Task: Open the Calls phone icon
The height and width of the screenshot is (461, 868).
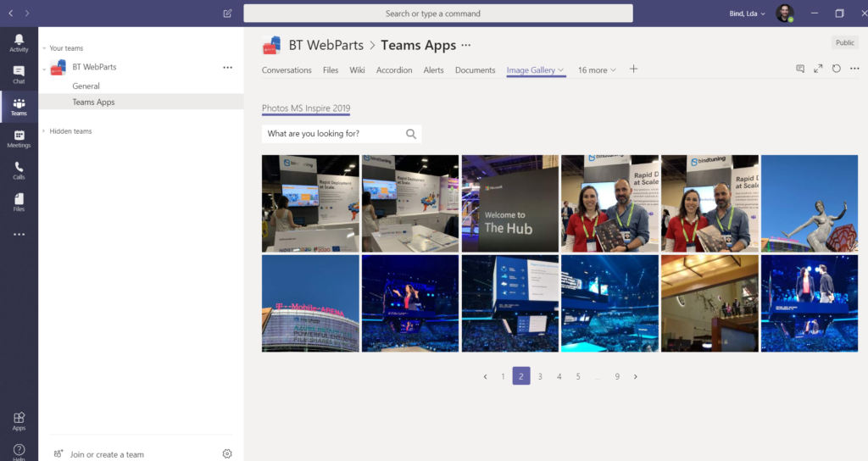Action: coord(19,170)
